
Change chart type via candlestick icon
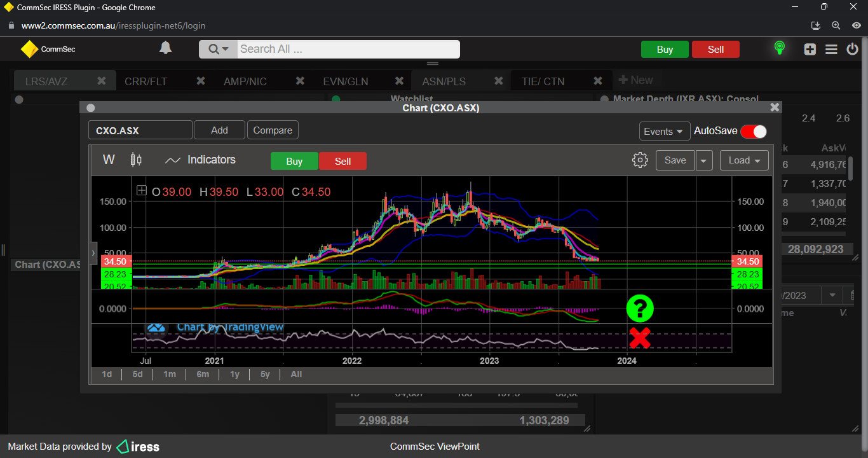pyautogui.click(x=136, y=160)
